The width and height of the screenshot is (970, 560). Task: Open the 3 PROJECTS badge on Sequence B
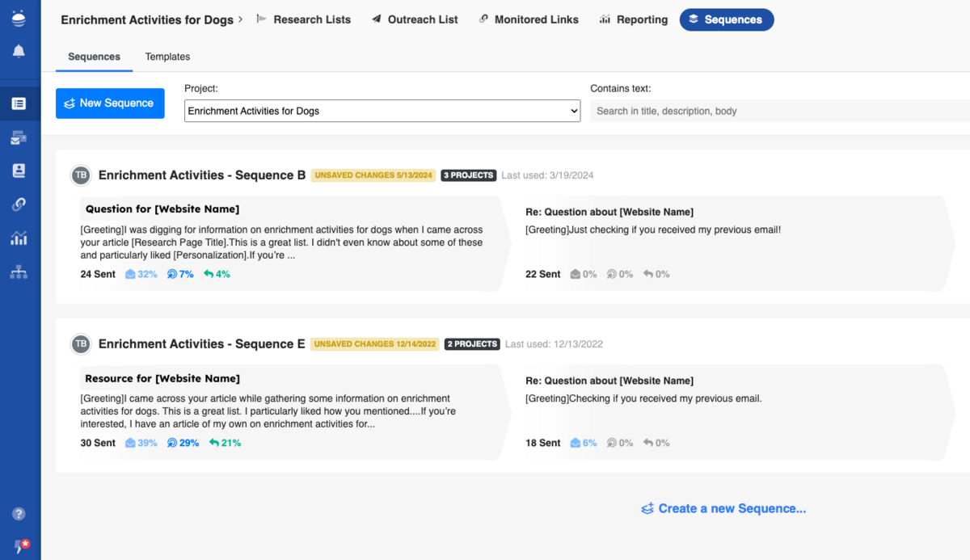468,175
